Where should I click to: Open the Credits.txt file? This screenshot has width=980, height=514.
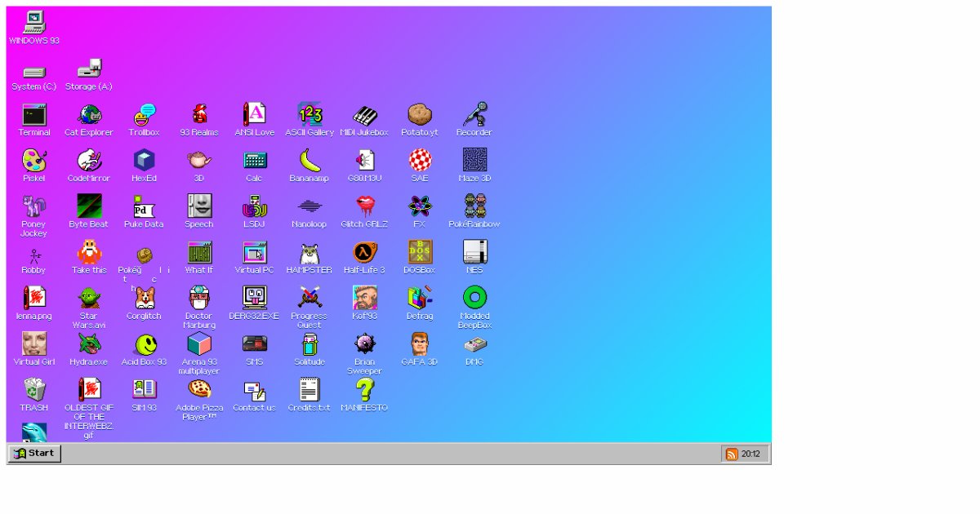(310, 391)
